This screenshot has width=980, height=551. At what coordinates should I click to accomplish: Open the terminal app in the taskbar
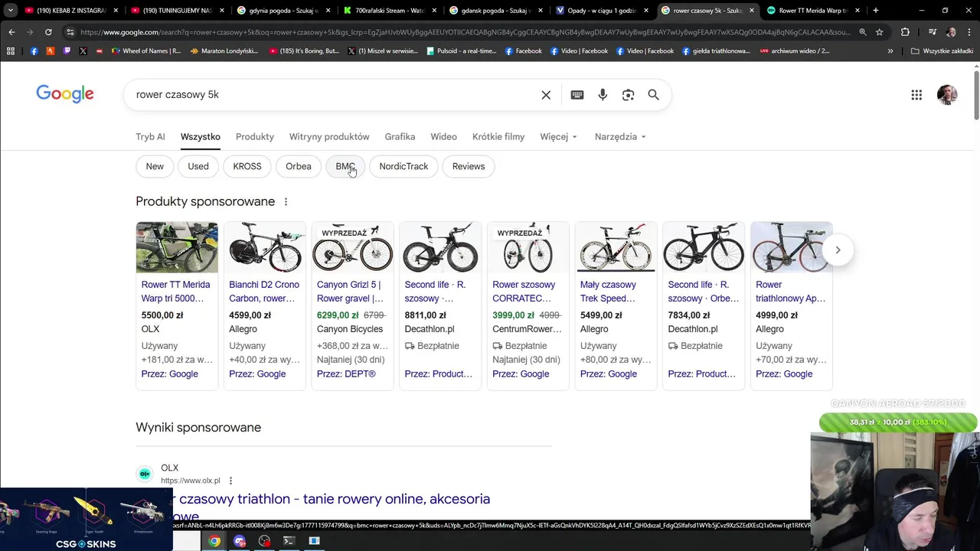tap(289, 541)
